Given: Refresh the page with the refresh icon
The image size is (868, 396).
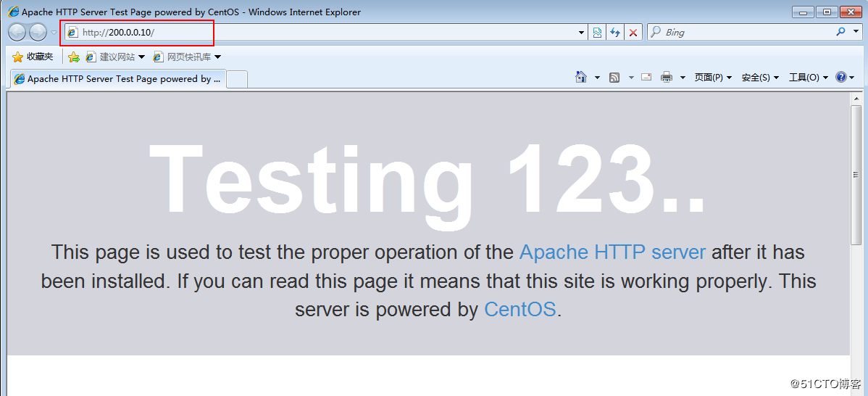Looking at the screenshot, I should pyautogui.click(x=615, y=33).
